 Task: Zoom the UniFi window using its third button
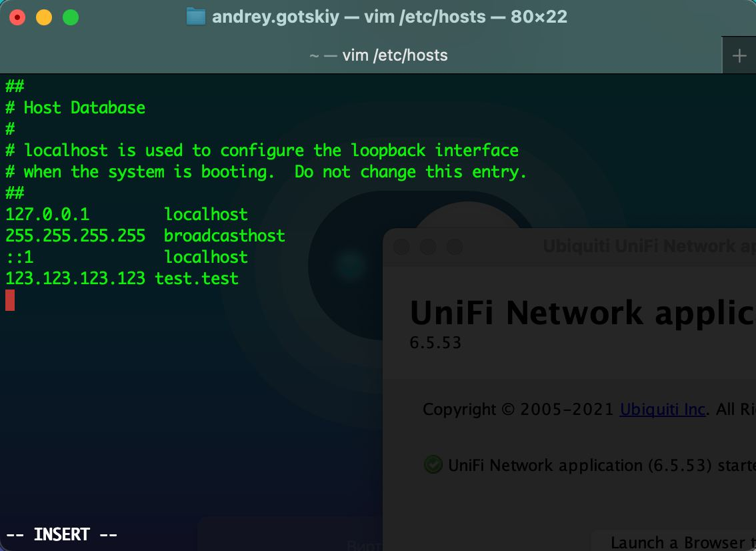[455, 247]
